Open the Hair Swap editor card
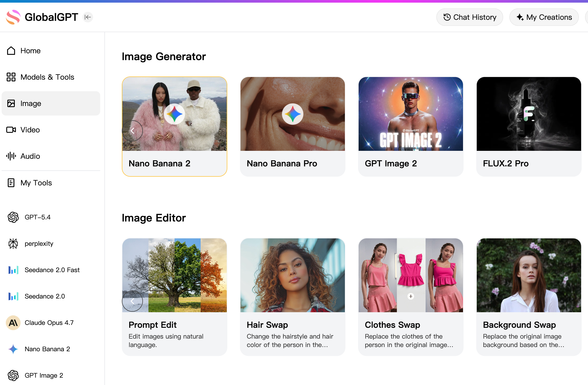 tap(292, 297)
